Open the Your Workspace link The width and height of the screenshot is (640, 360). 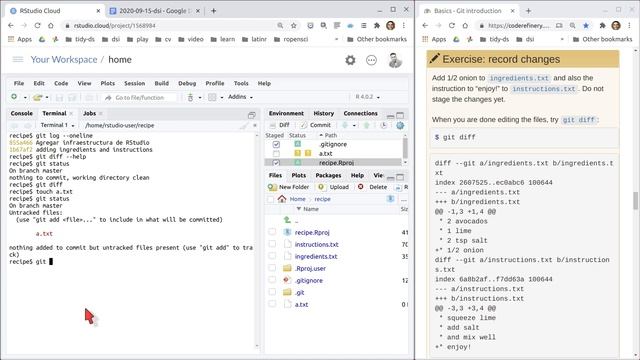pyautogui.click(x=64, y=60)
